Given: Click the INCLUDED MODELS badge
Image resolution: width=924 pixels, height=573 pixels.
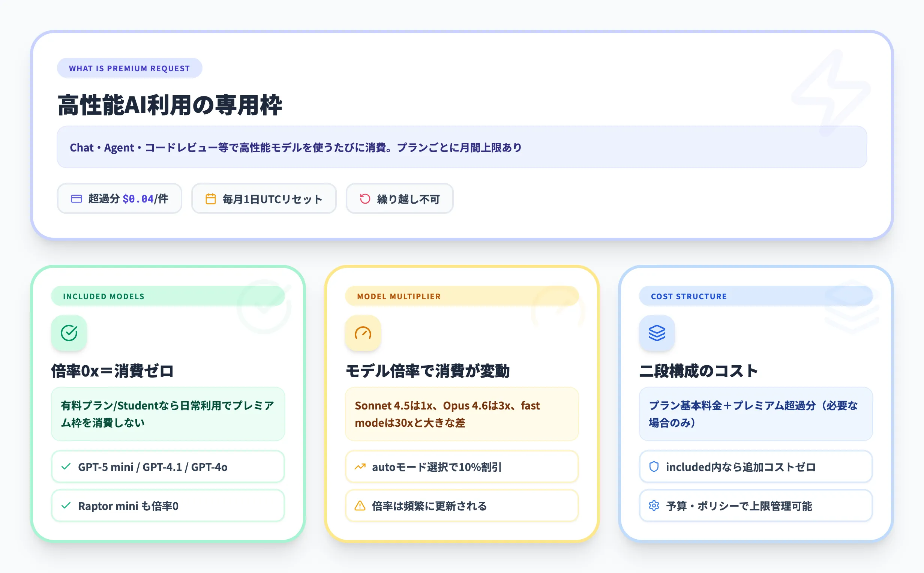Looking at the screenshot, I should 104,296.
